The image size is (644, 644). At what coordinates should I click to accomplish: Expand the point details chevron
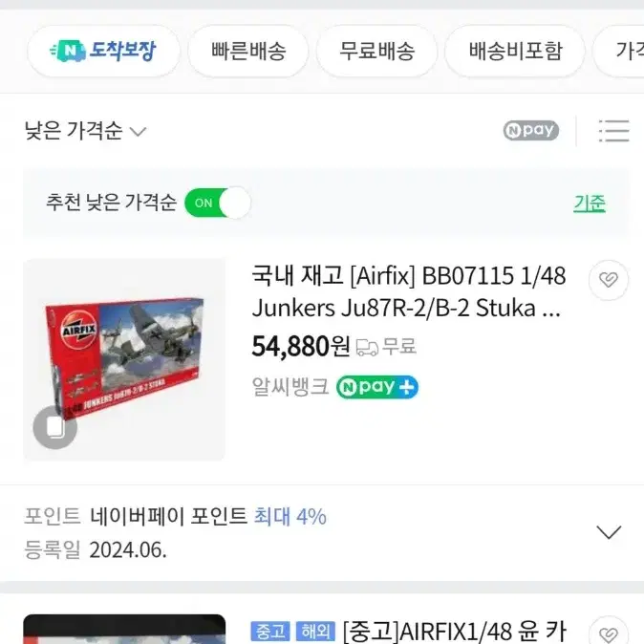tap(609, 532)
